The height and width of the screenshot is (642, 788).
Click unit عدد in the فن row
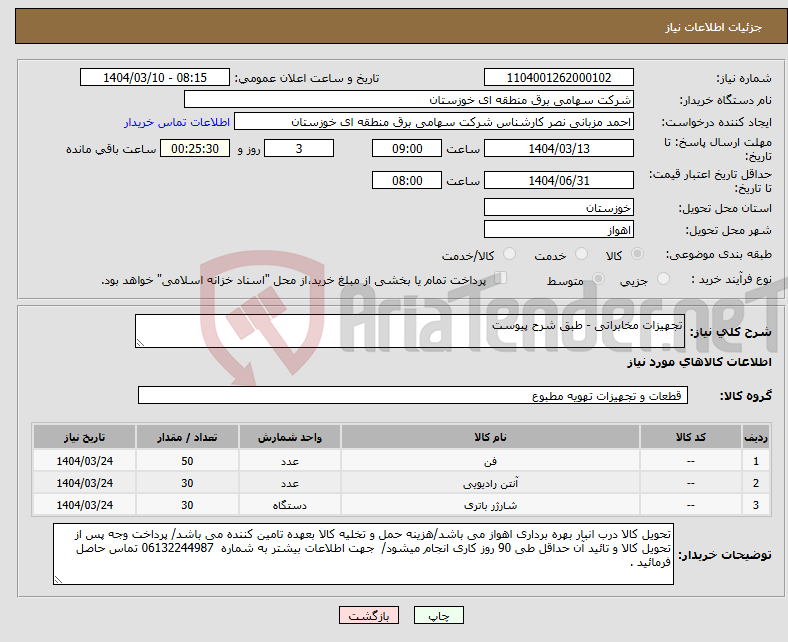tap(289, 461)
